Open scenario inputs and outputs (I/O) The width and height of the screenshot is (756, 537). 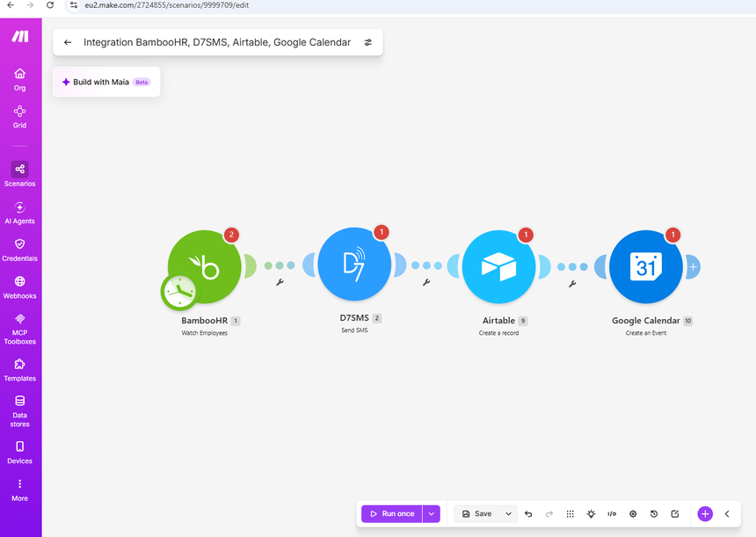[612, 514]
